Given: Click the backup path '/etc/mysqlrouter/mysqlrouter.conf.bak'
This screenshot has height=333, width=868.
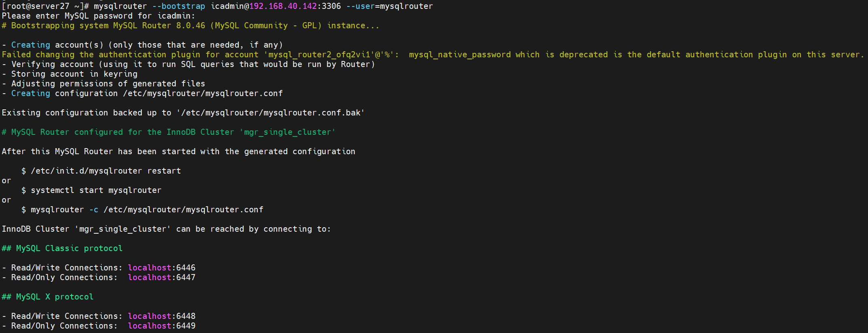Looking at the screenshot, I should click(271, 113).
